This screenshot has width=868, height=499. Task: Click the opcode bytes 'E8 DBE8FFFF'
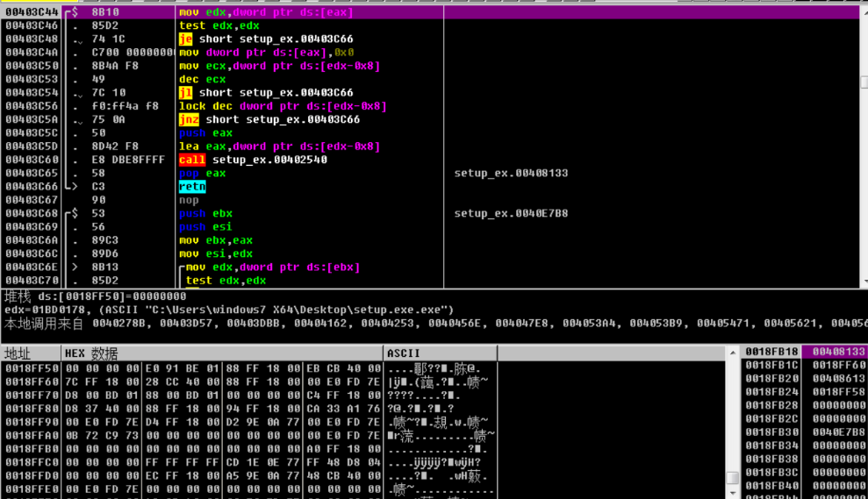[128, 160]
